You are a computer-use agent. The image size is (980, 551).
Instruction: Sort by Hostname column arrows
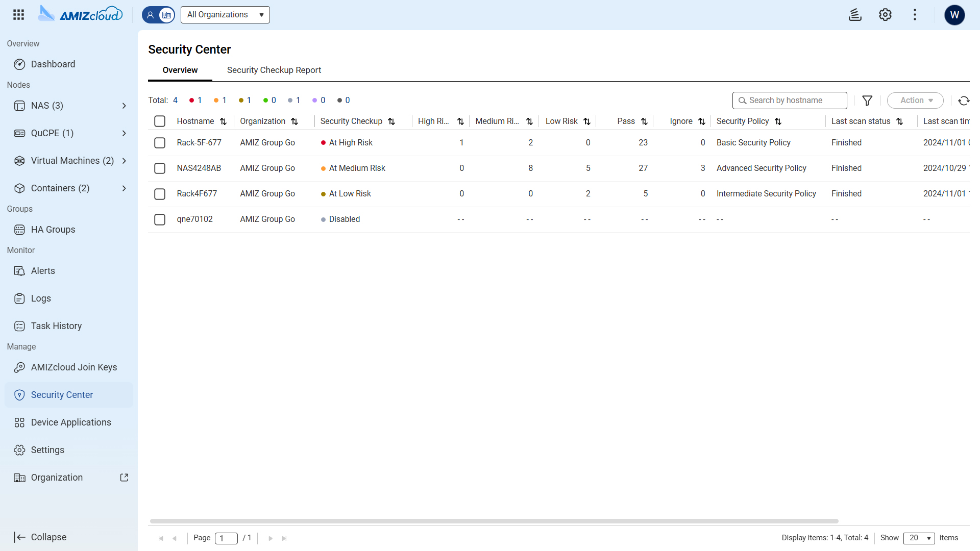pyautogui.click(x=223, y=121)
